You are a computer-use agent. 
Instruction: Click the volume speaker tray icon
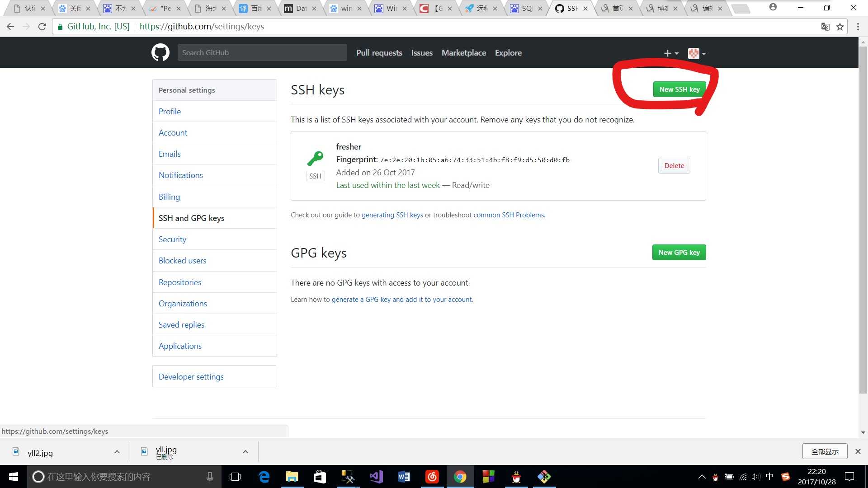[756, 477]
